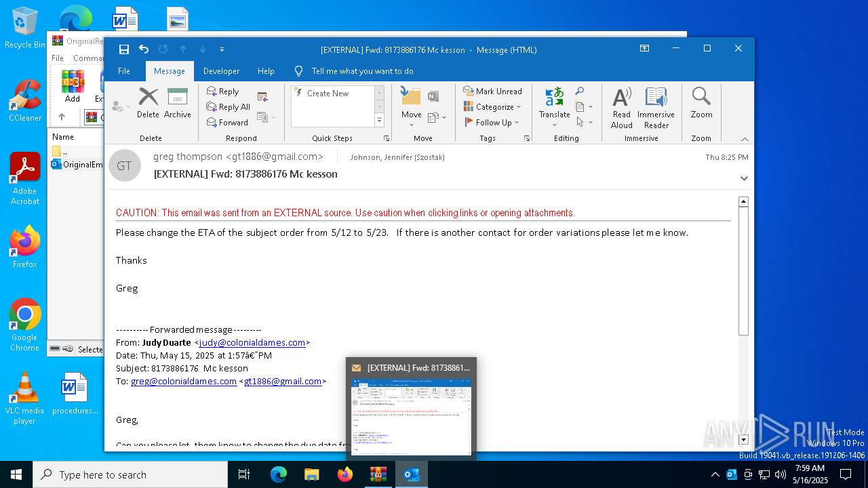The width and height of the screenshot is (868, 488).
Task: Open the Help tab
Action: (266, 71)
